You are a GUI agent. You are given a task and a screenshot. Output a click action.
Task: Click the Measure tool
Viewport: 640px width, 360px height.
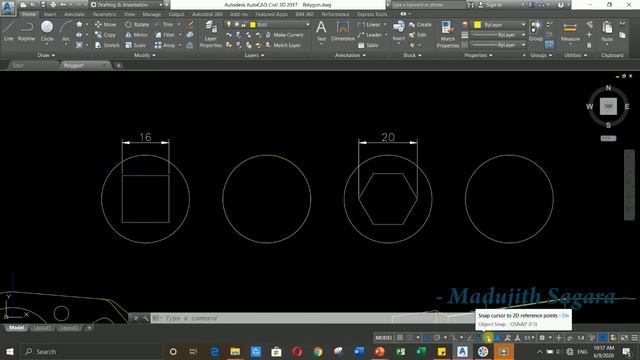(570, 31)
